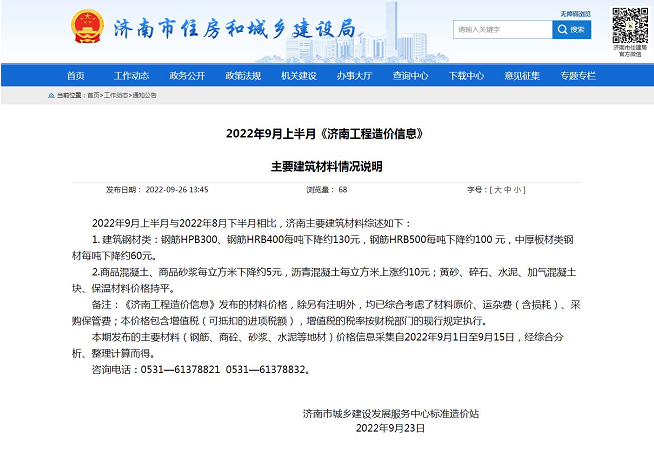This screenshot has height=461, width=654.
Task: Open the 查询中心 menu
Action: (410, 75)
